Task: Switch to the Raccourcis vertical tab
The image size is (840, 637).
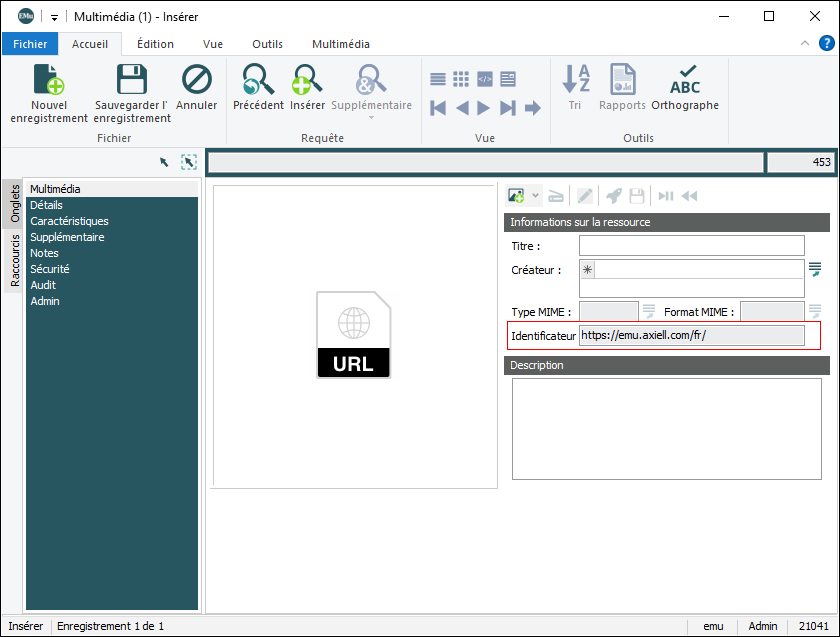Action: coord(15,261)
